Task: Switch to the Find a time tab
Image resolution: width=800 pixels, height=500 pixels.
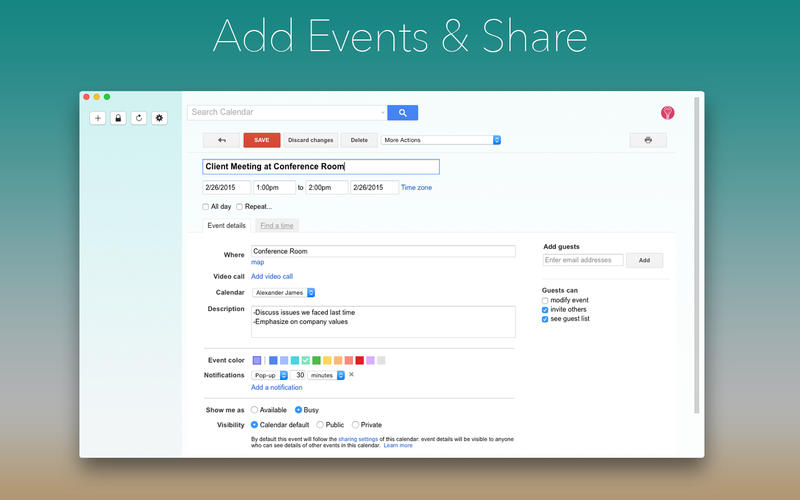Action: coord(276,226)
